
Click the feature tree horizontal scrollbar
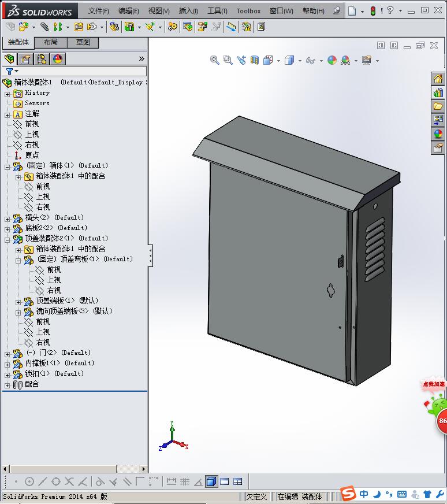64,469
